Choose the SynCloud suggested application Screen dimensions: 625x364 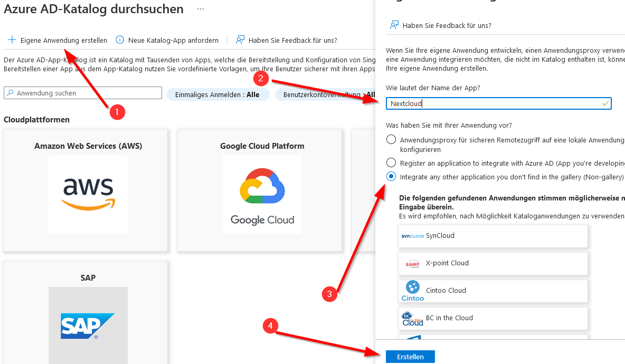[493, 236]
